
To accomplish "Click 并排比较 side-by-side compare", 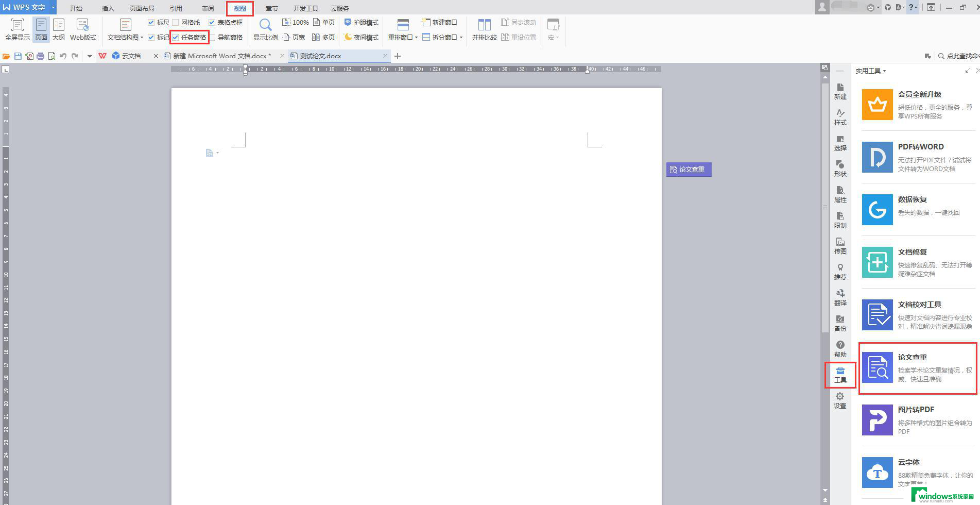I will pyautogui.click(x=485, y=29).
